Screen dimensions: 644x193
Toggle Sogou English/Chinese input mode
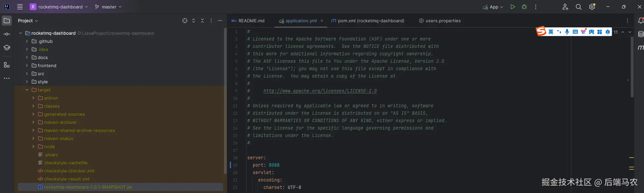pos(551,32)
